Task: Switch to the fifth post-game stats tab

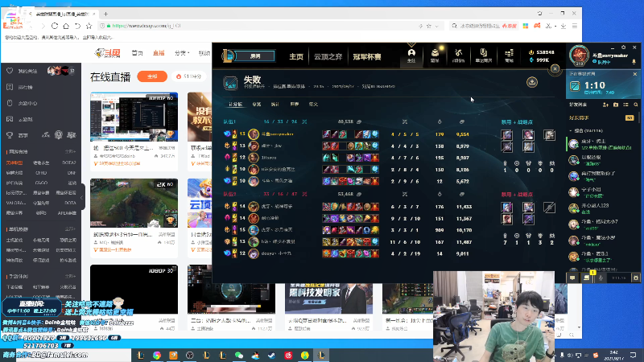Action: [x=313, y=105]
